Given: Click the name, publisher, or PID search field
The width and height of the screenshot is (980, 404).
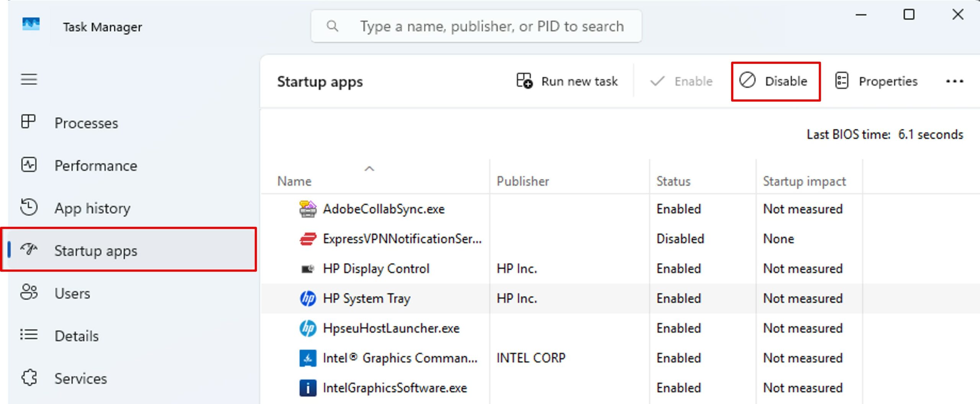Looking at the screenshot, I should coord(476,26).
